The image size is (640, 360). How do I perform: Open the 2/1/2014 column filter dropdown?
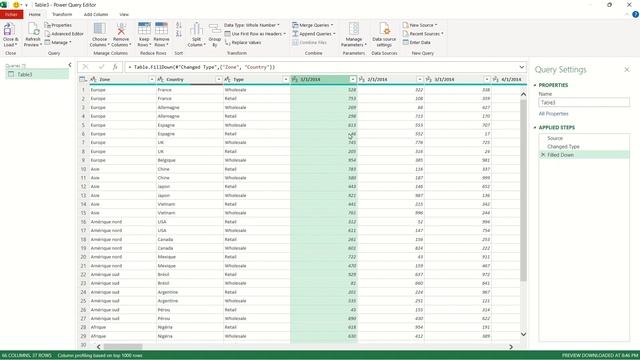tap(420, 80)
